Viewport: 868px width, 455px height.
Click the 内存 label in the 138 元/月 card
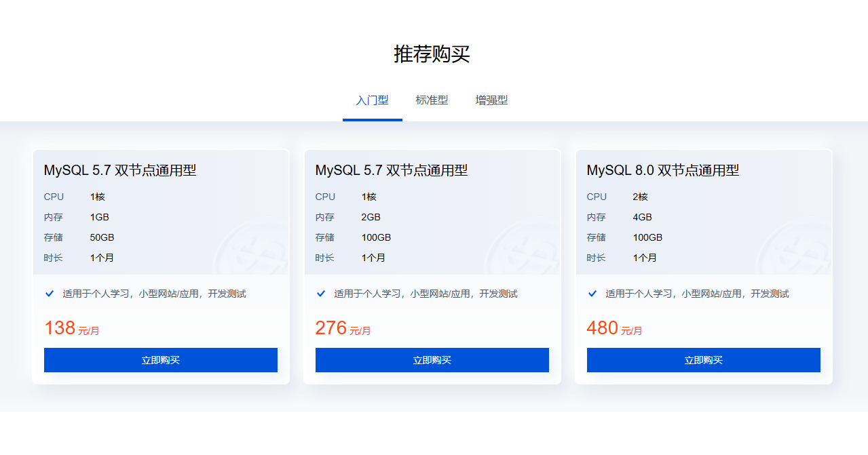coord(54,217)
